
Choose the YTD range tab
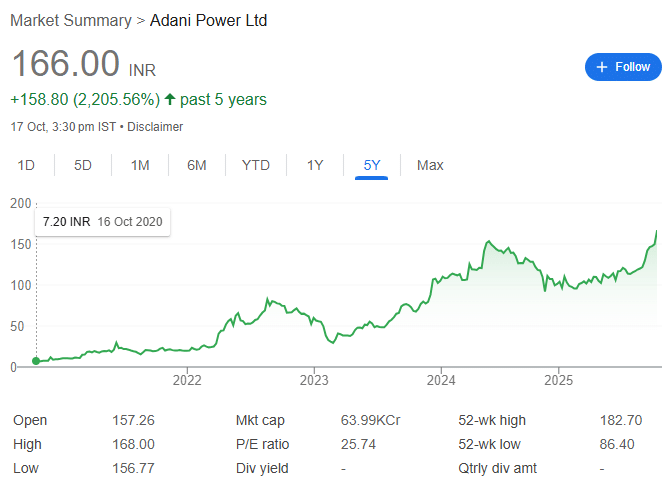click(256, 165)
